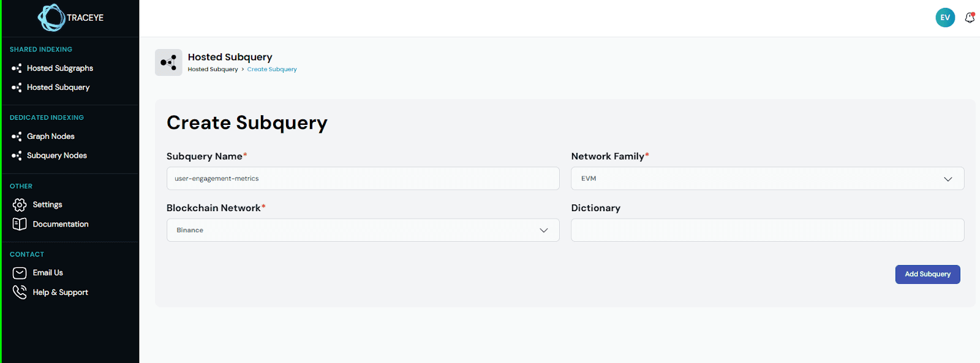Expand the Blockchain Network dropdown arrow
Screen dimensions: 980x363
pos(543,230)
